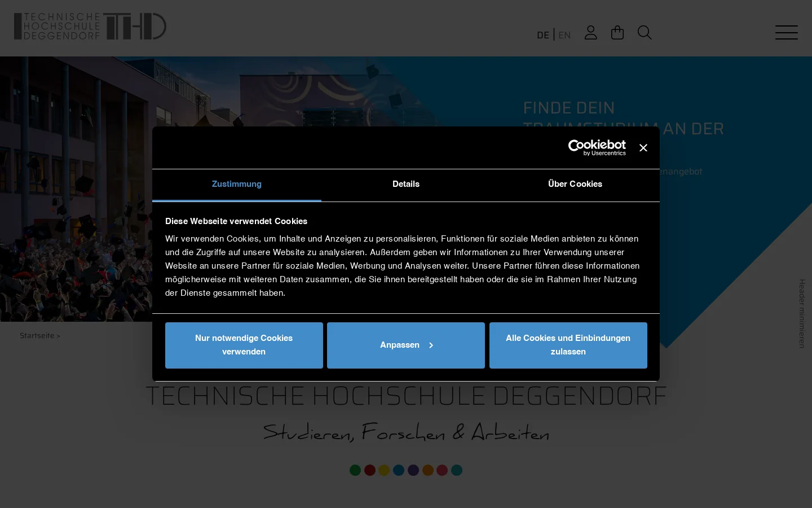Click Alle Cookies und Einbindungen zulassen
The width and height of the screenshot is (812, 508).
568,345
